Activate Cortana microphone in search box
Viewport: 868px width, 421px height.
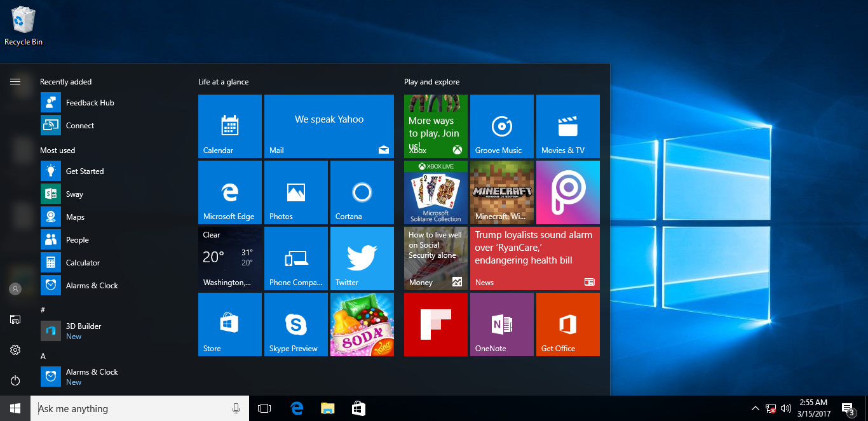click(x=236, y=408)
